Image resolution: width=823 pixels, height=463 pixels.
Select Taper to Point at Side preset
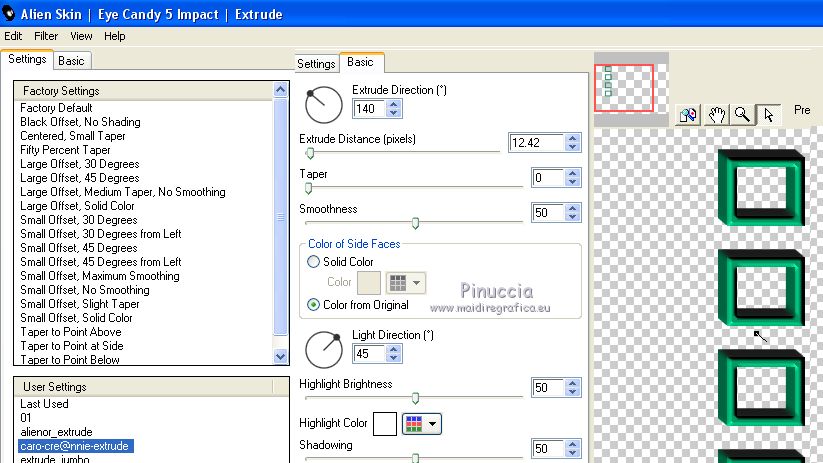click(x=72, y=346)
